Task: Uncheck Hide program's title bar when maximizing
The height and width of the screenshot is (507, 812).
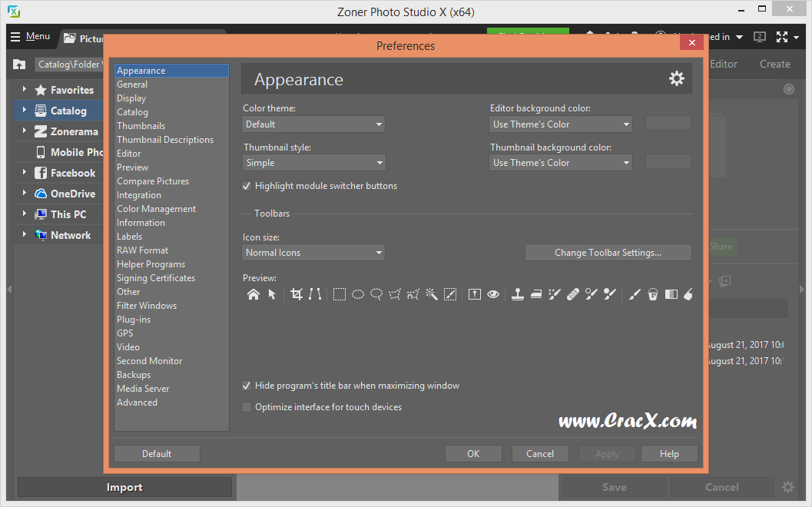Action: (247, 386)
